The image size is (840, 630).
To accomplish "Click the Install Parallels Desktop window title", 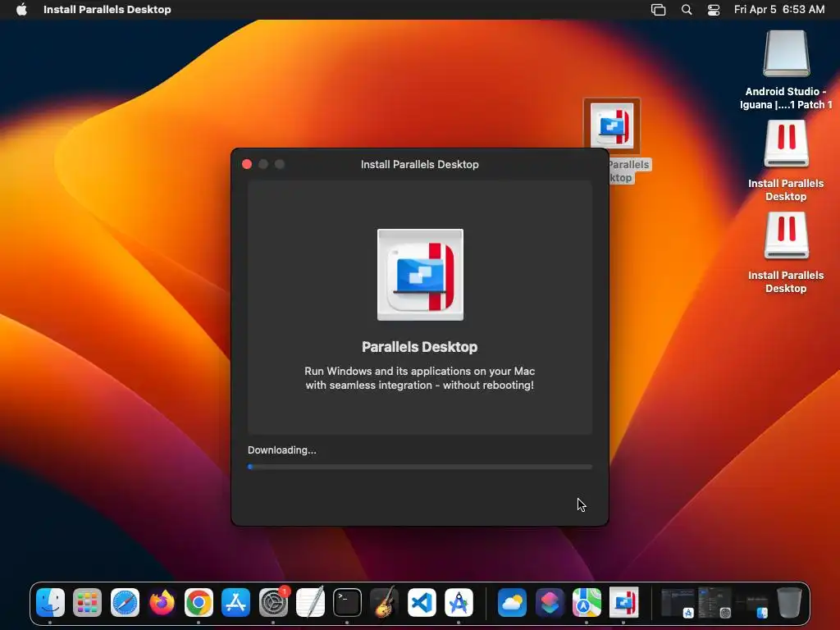I will [419, 164].
